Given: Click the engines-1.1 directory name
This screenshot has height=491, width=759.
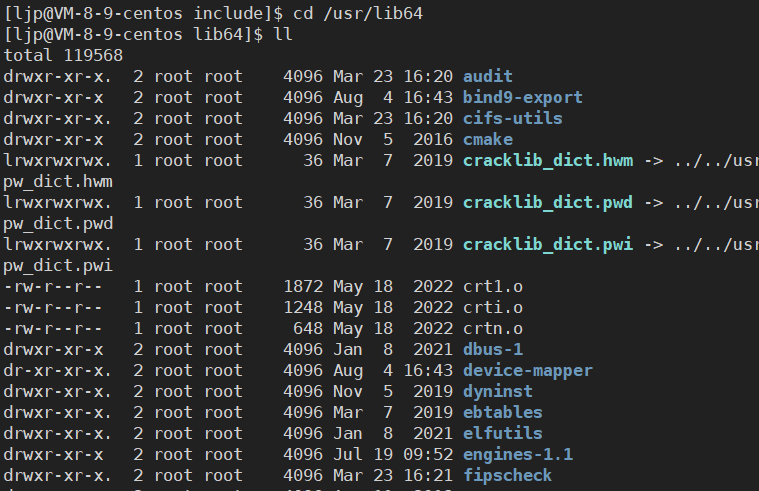Looking at the screenshot, I should (517, 455).
